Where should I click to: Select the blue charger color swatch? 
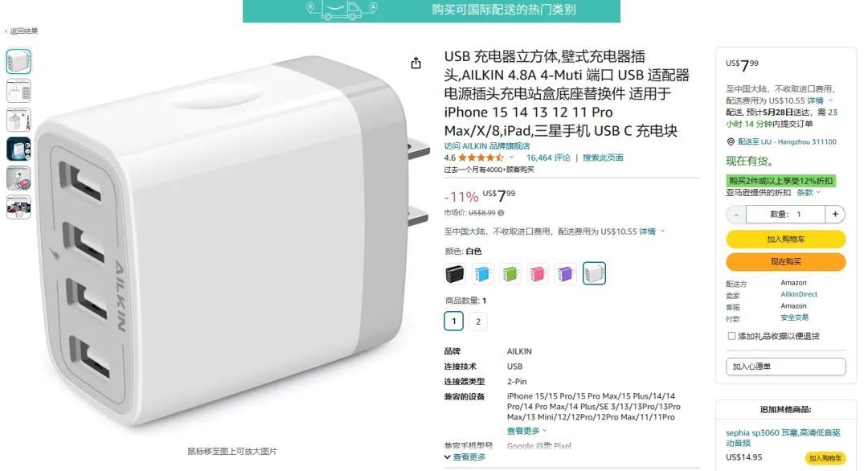pyautogui.click(x=482, y=273)
